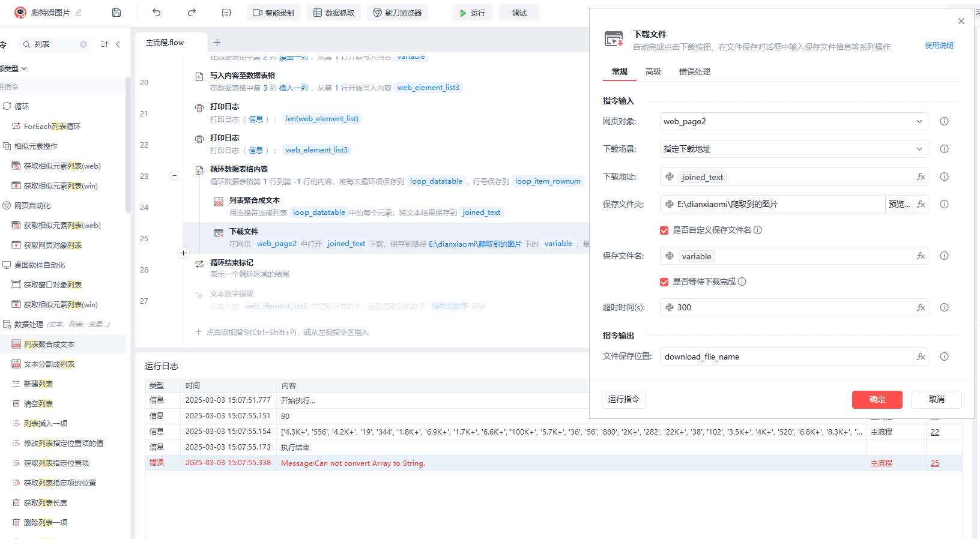Click the red 确定 button
The image size is (980, 539).
[877, 400]
